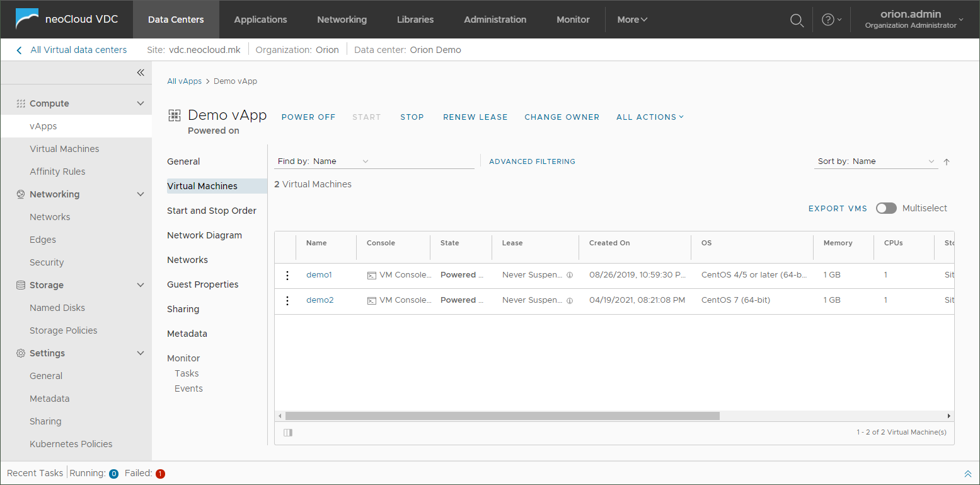
Task: Collapse the Settings section chevron
Action: point(141,353)
